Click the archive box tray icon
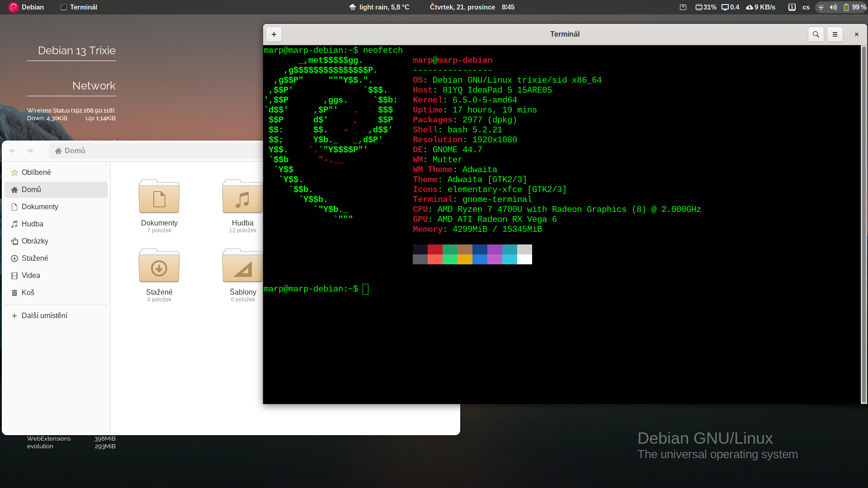868x488 pixels. [683, 7]
